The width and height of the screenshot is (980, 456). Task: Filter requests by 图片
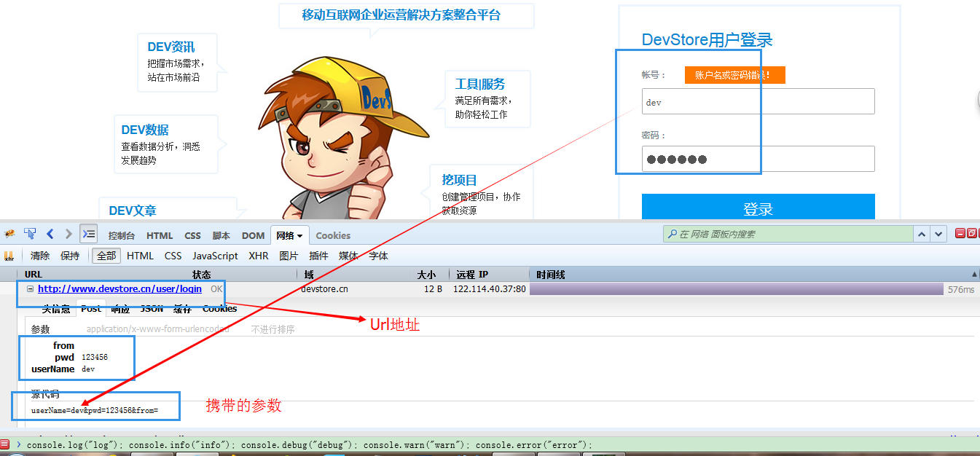pos(289,256)
